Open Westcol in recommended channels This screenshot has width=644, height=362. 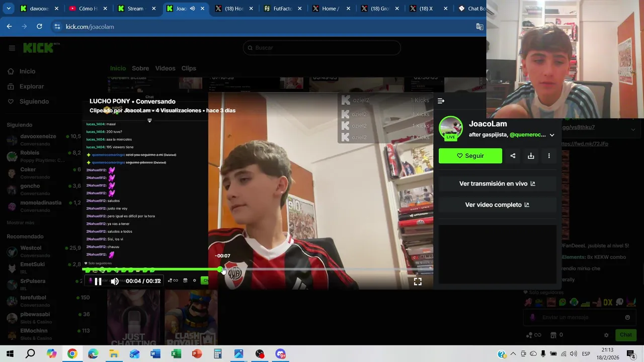click(x=43, y=251)
